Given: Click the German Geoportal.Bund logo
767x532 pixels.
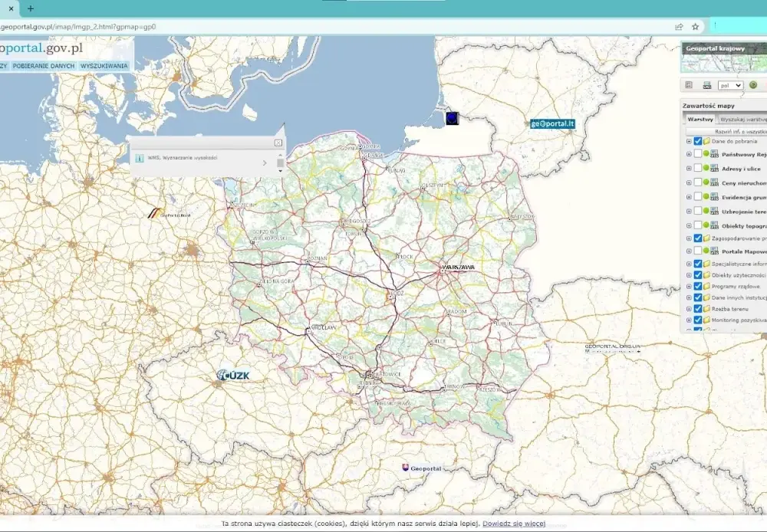Looking at the screenshot, I should point(170,214).
